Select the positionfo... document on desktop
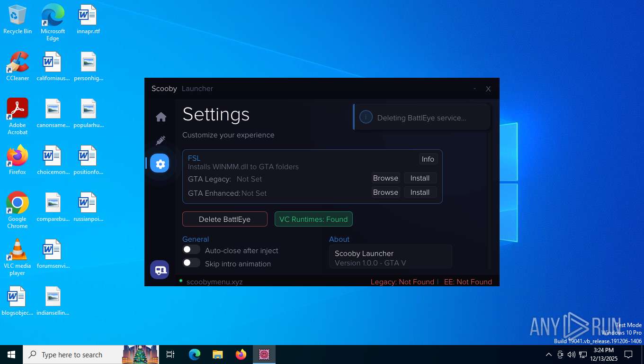 (88, 160)
